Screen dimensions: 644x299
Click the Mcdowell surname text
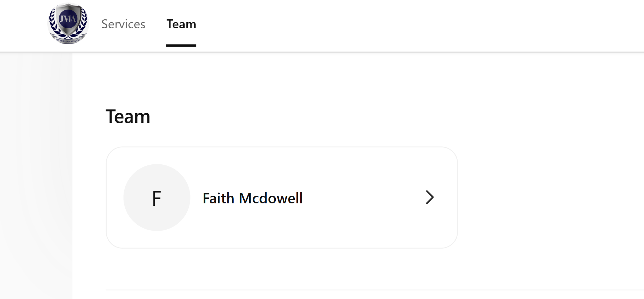click(271, 198)
